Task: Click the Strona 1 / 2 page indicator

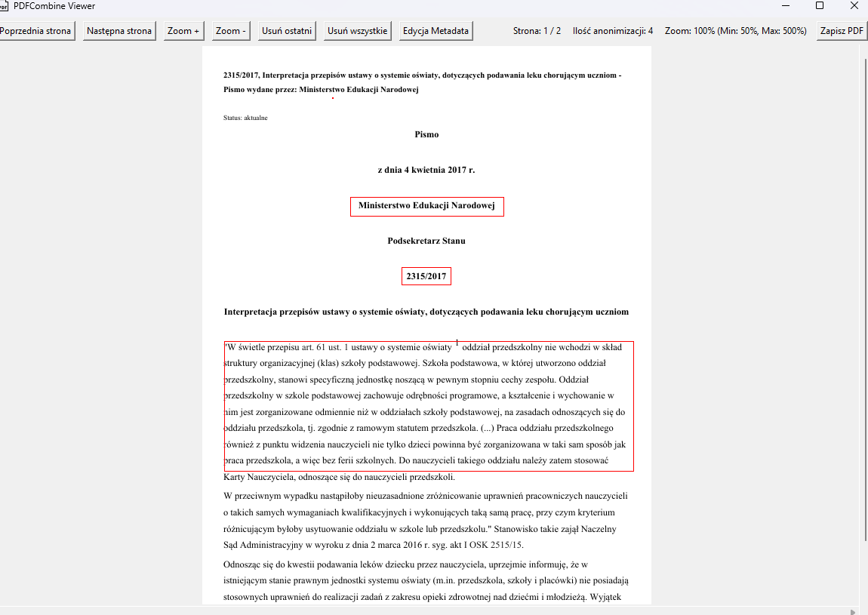Action: pyautogui.click(x=537, y=31)
